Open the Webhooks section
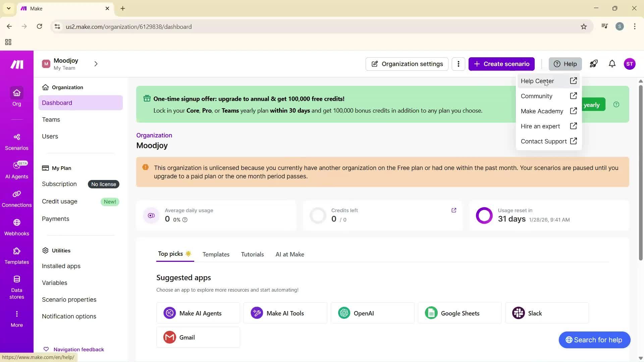644x362 pixels. pyautogui.click(x=16, y=227)
